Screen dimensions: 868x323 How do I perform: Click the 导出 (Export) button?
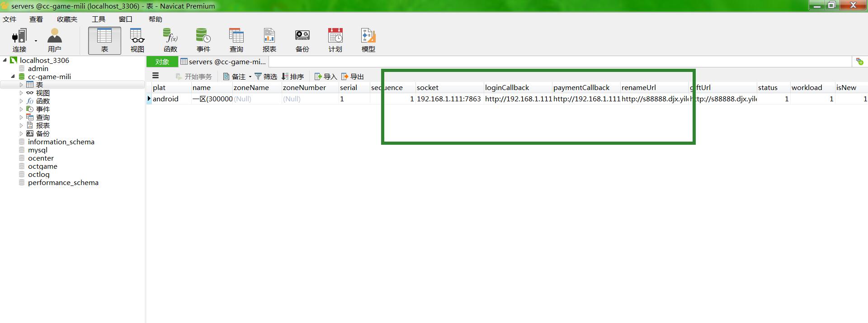coord(353,76)
